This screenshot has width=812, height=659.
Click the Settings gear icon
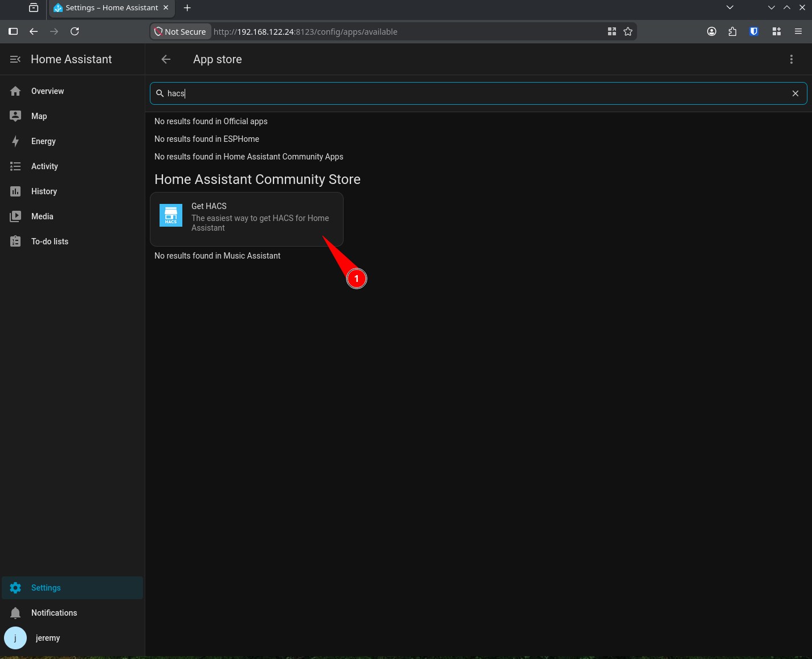pos(15,588)
